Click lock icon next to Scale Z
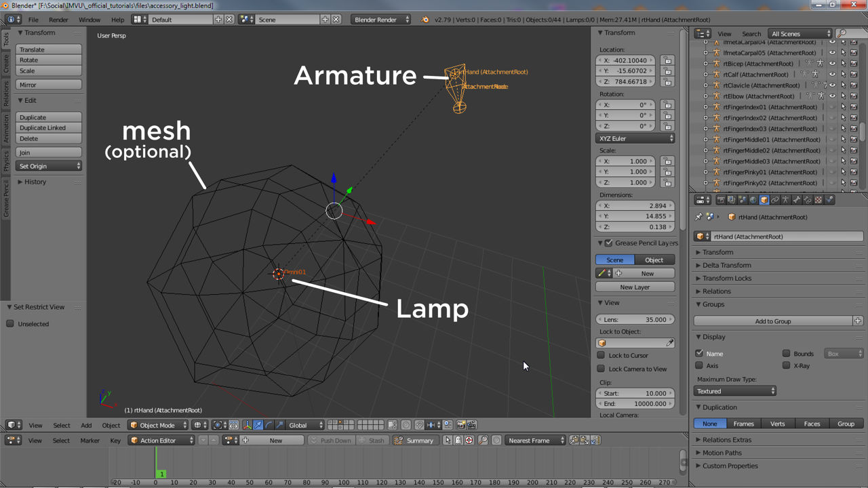Screen dimensions: 868x488 [667, 182]
